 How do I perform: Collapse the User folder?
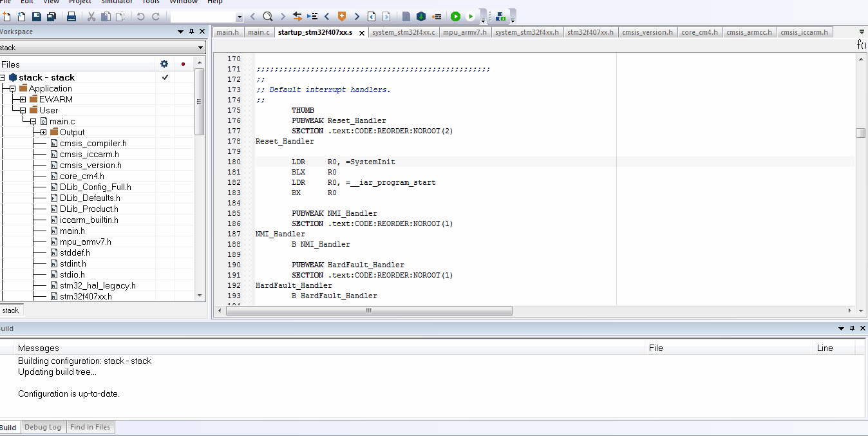point(23,110)
